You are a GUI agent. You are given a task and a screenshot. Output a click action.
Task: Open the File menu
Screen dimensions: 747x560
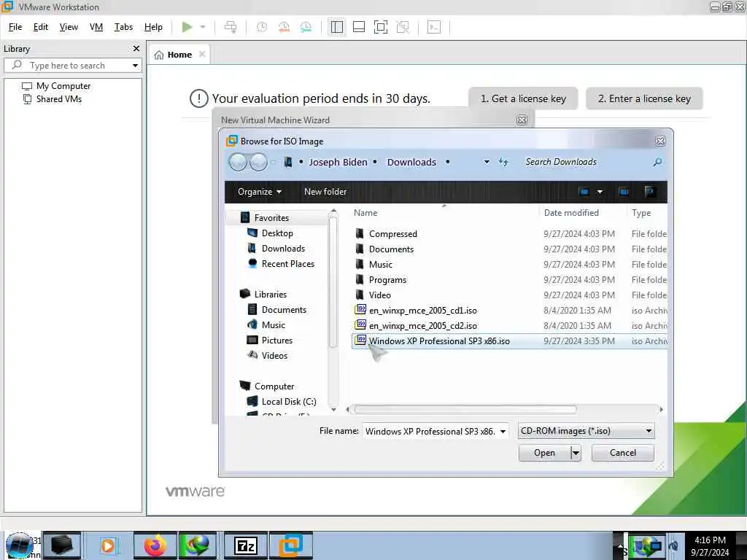(15, 27)
